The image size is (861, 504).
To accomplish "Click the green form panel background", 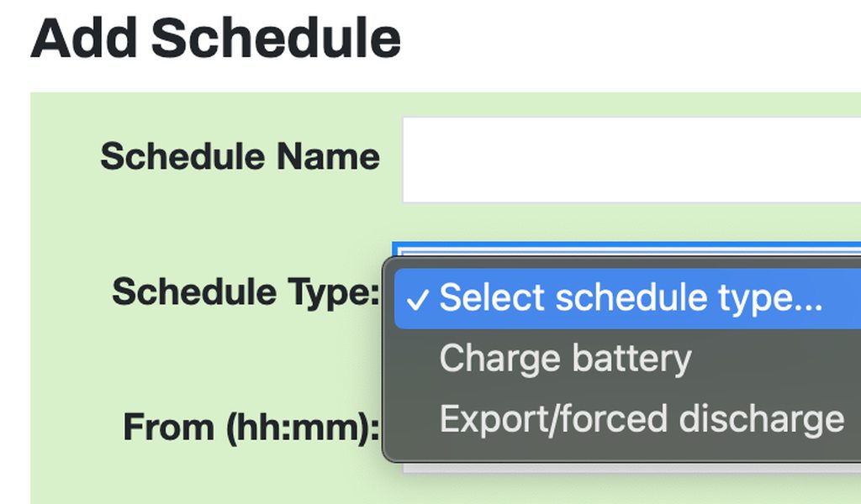I will pyautogui.click(x=210, y=218).
